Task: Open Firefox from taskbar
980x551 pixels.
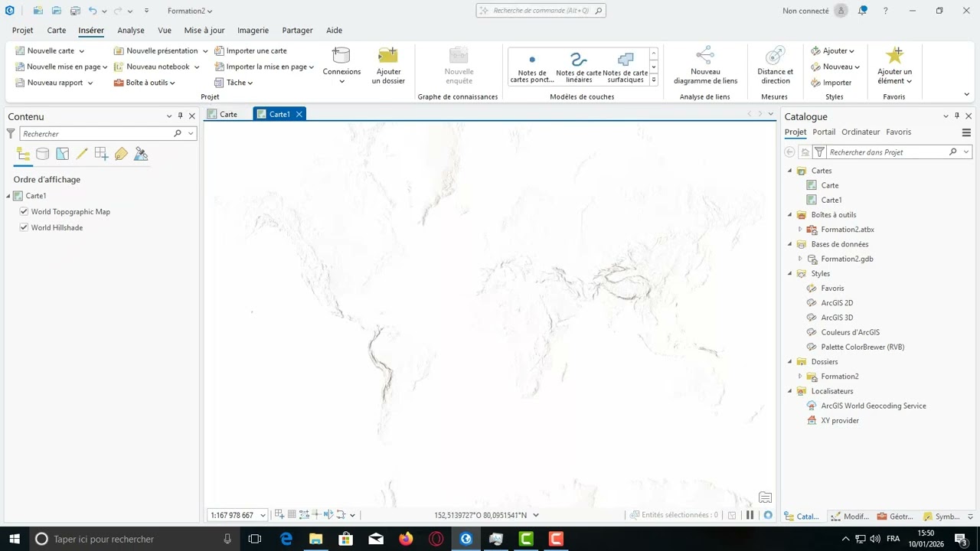Action: tap(406, 539)
